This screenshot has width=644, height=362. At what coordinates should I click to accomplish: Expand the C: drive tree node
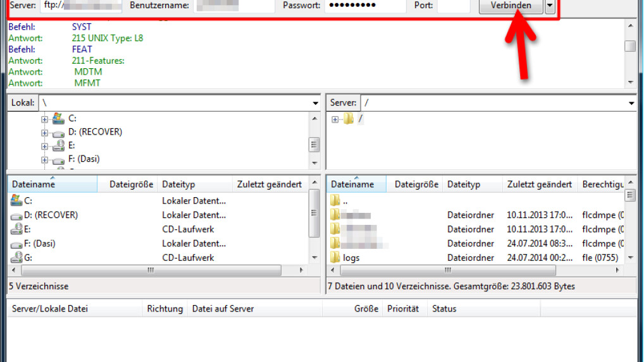tap(44, 119)
